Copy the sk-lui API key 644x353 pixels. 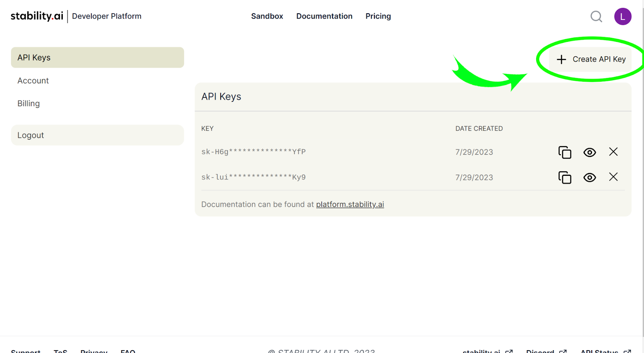(565, 178)
